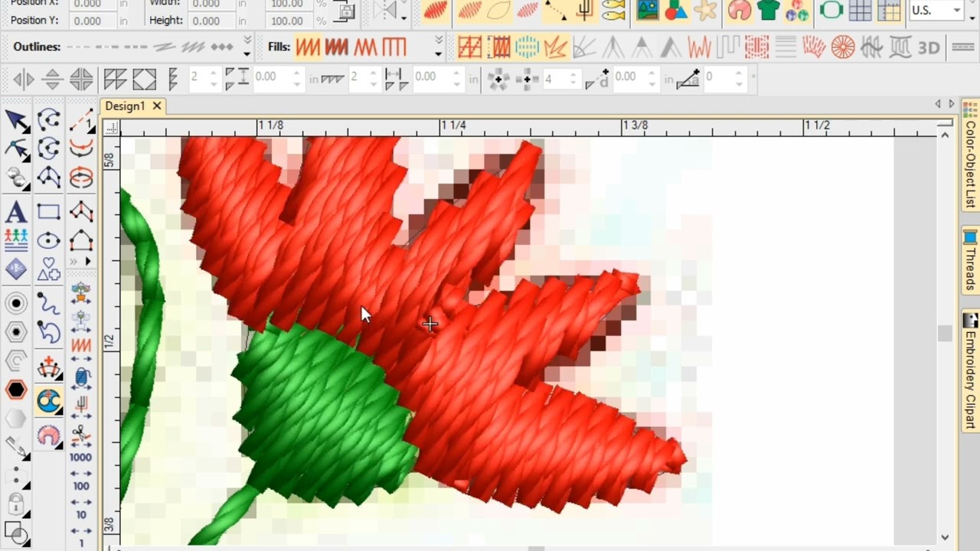This screenshot has width=980, height=551.
Task: Expand the Outlines toolbar overflow arrow
Action: pyautogui.click(x=247, y=47)
